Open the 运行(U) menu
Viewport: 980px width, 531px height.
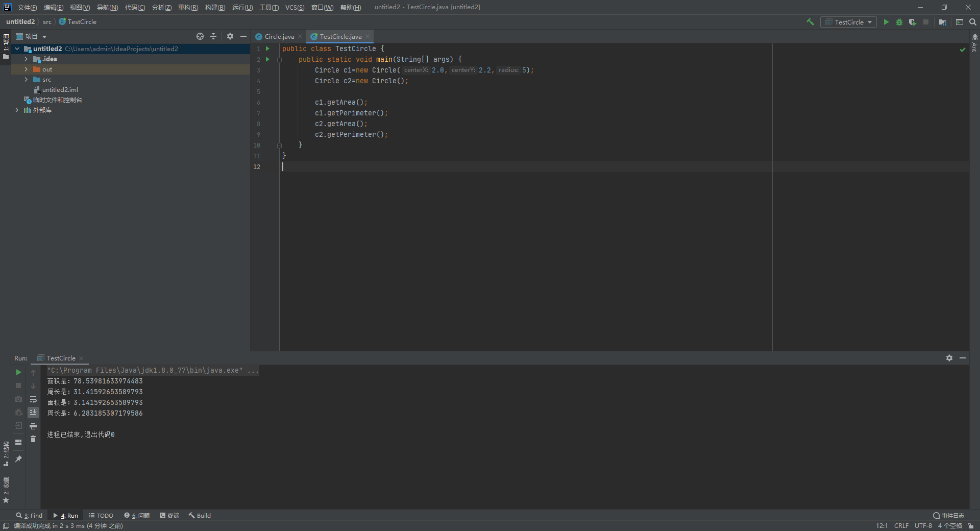[x=242, y=7]
